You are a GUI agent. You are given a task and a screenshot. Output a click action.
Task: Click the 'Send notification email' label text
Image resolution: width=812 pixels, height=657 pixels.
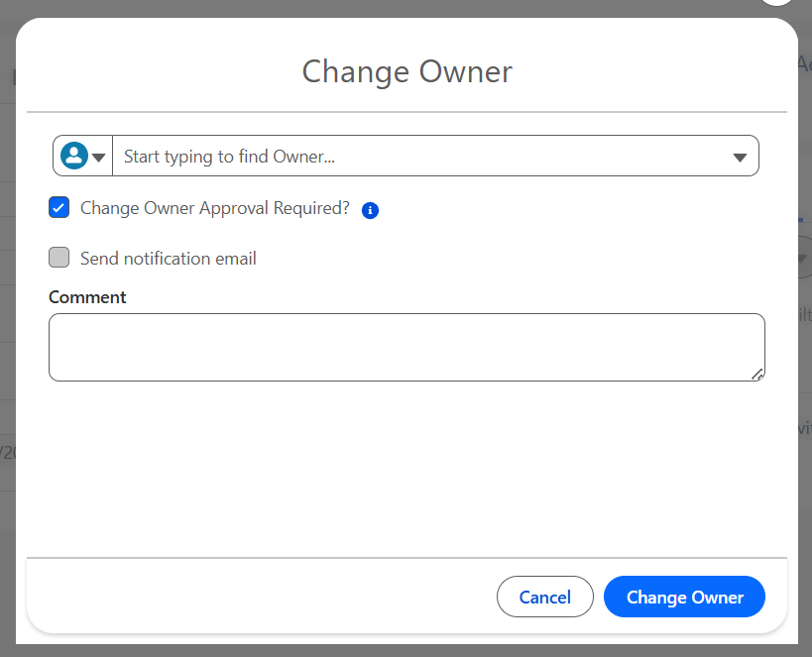point(168,259)
